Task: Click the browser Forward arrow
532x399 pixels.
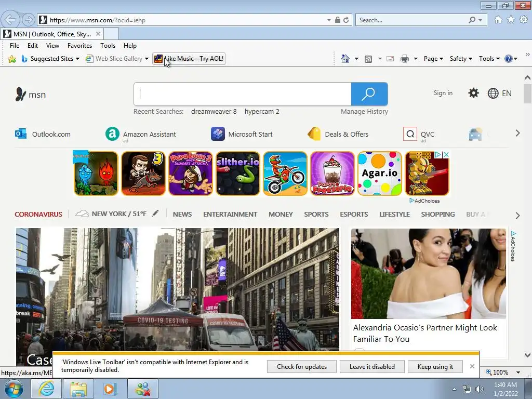Action: pyautogui.click(x=29, y=20)
